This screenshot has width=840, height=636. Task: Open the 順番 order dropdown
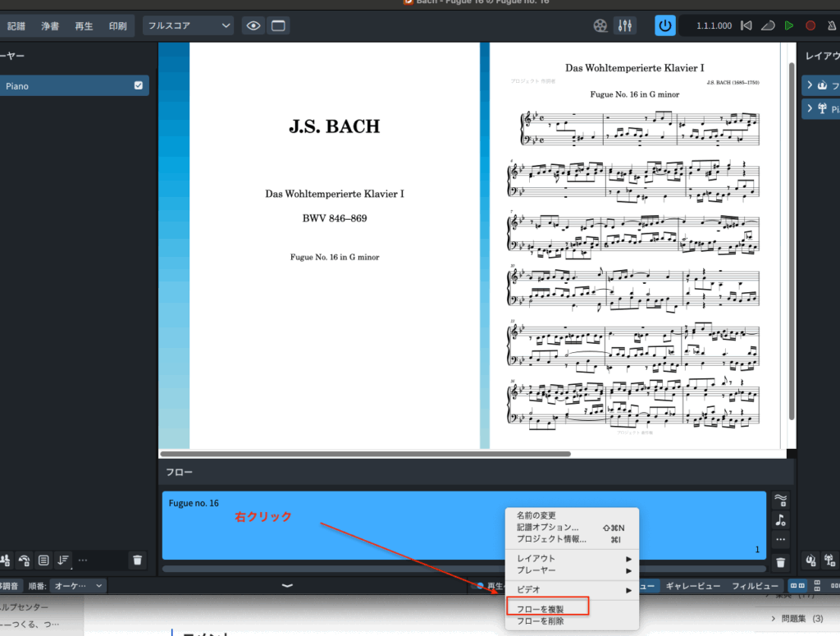coord(78,586)
